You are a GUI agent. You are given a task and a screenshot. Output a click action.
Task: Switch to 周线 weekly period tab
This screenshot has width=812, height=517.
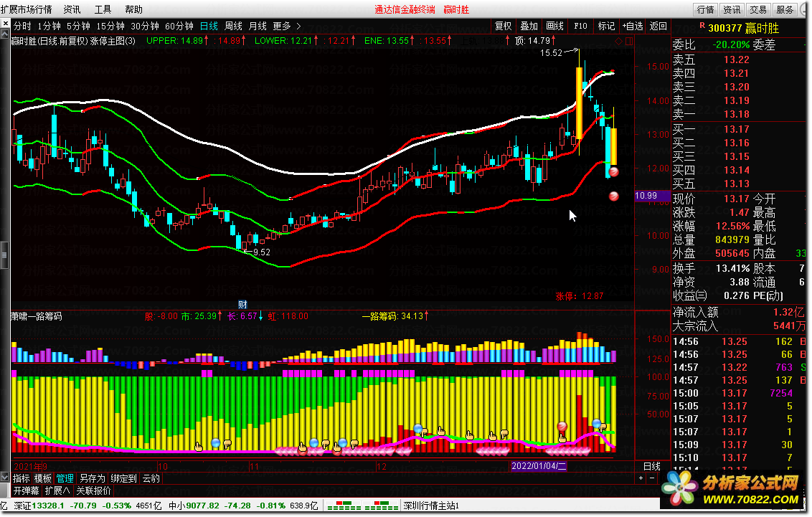coord(233,26)
